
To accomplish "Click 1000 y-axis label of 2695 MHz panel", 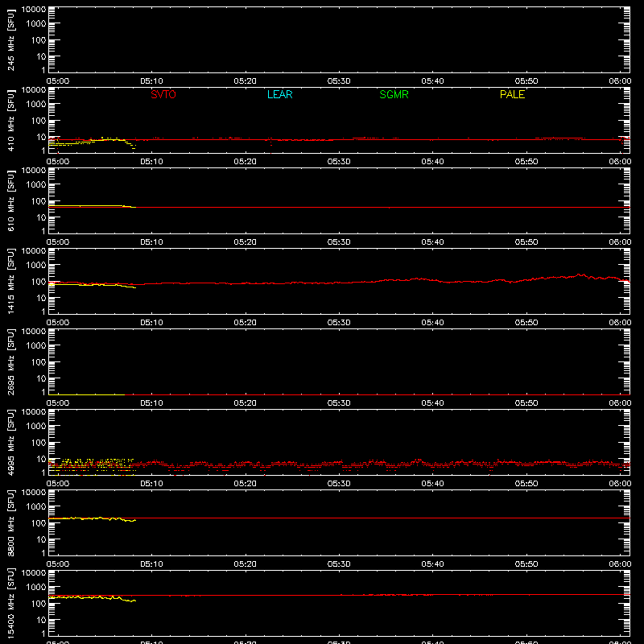I will 36,345.
